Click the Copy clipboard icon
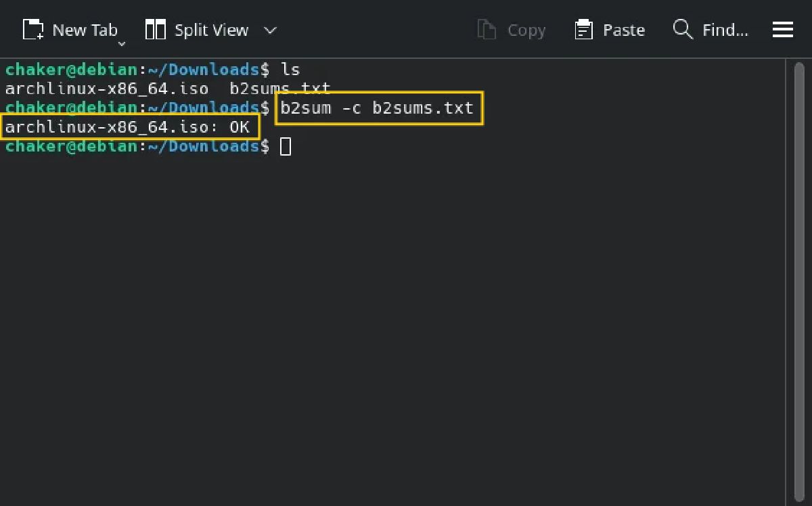The image size is (812, 506). click(487, 30)
